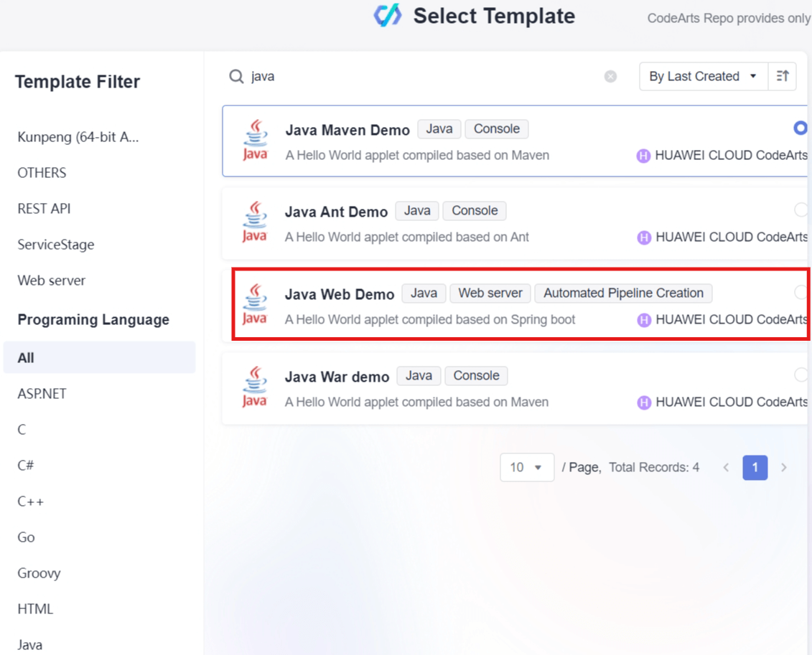Viewport: 812px width, 655px height.
Task: Go to the previous page arrow
Action: coord(726,468)
